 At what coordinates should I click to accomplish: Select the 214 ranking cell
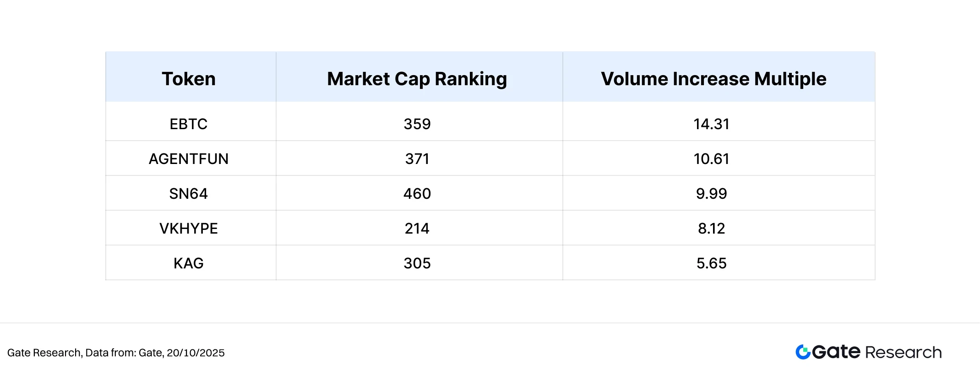click(x=417, y=228)
